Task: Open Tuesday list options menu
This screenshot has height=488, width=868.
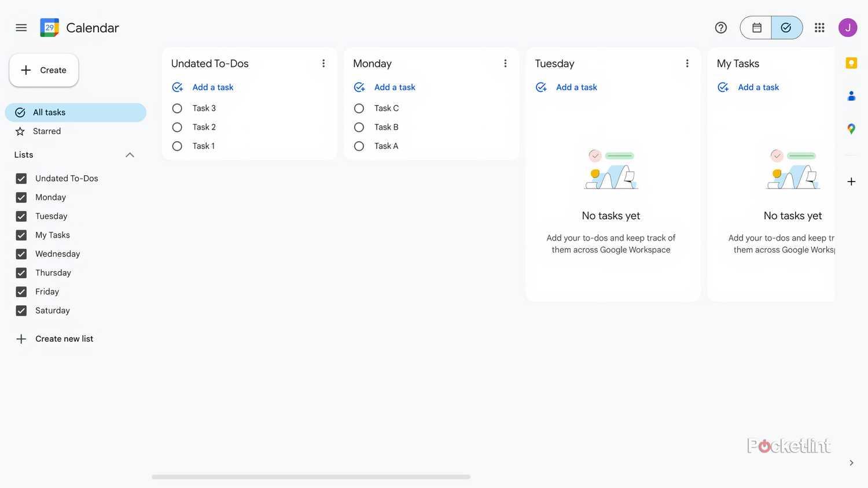Action: click(687, 64)
